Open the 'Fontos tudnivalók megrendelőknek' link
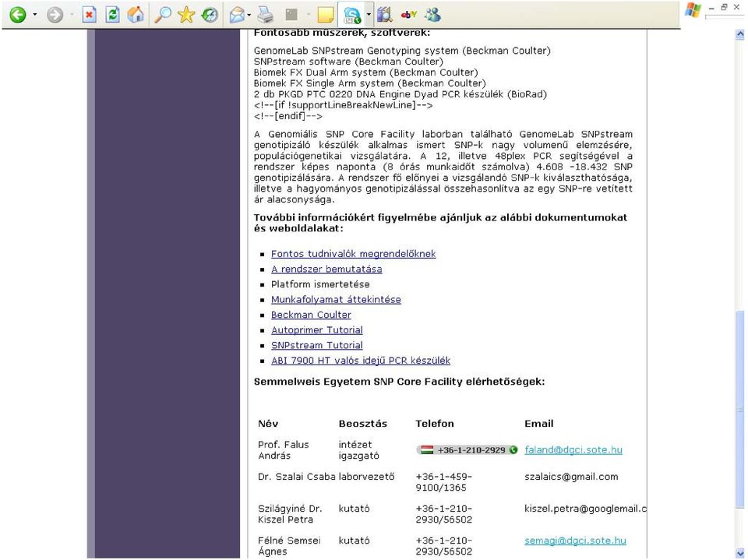The height and width of the screenshot is (560, 748). point(353,254)
